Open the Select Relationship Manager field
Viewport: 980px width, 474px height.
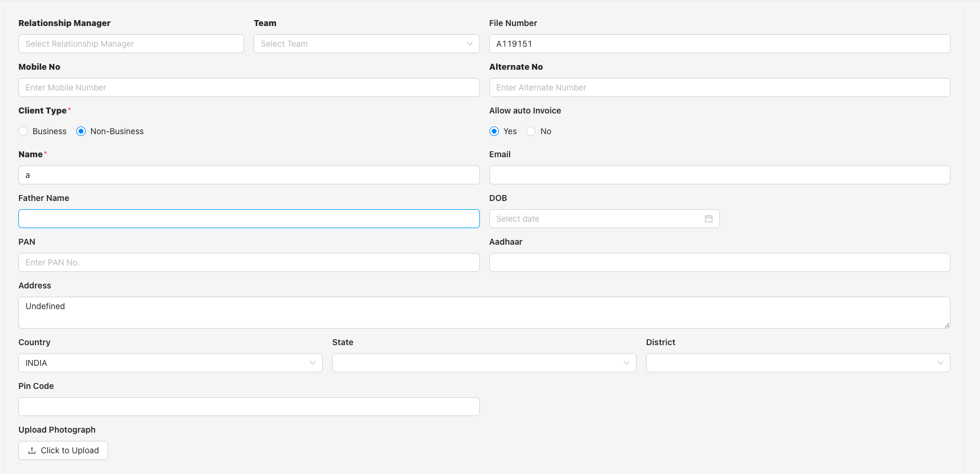tap(131, 44)
